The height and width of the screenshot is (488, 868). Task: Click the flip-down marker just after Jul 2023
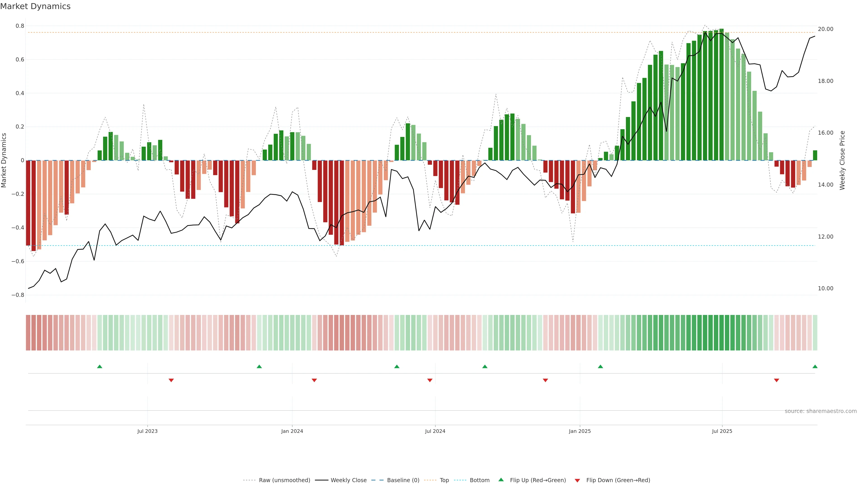[171, 380]
